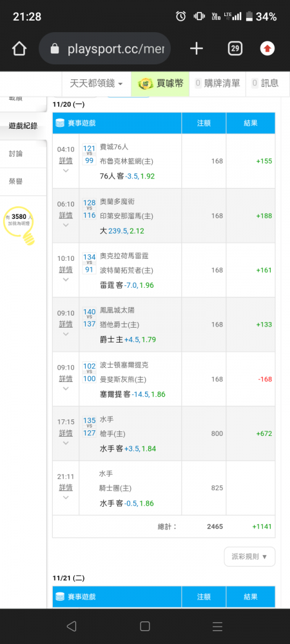
Task: Open the 訊息 messages link
Action: coord(266,83)
